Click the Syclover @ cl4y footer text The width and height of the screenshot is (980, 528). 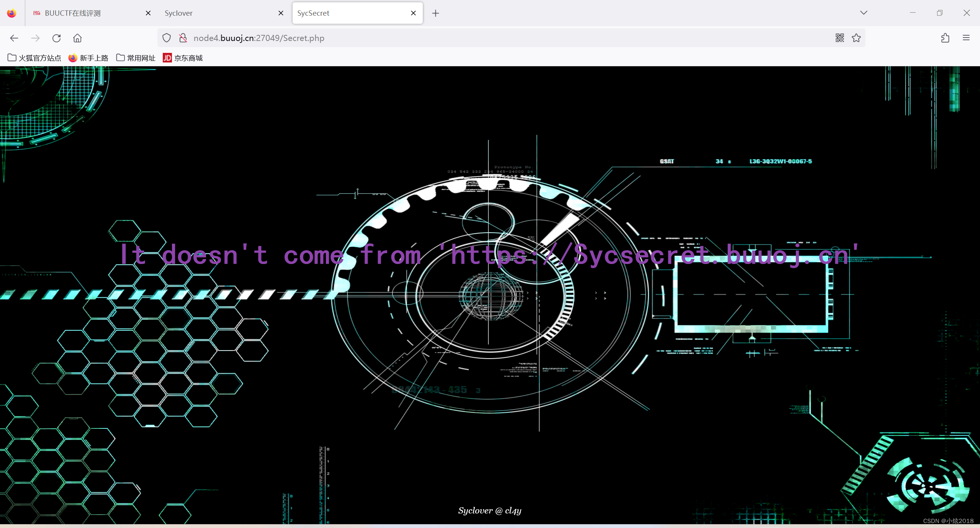point(490,510)
